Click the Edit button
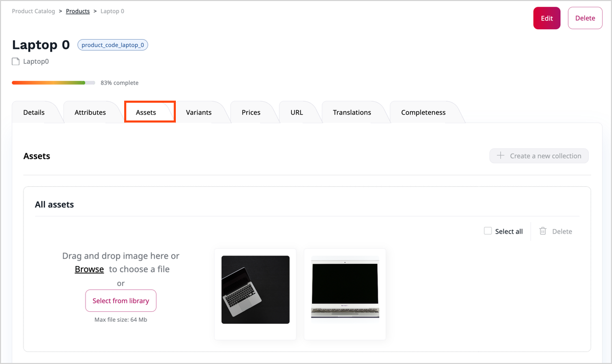Viewport: 612px width, 364px height. pos(546,18)
